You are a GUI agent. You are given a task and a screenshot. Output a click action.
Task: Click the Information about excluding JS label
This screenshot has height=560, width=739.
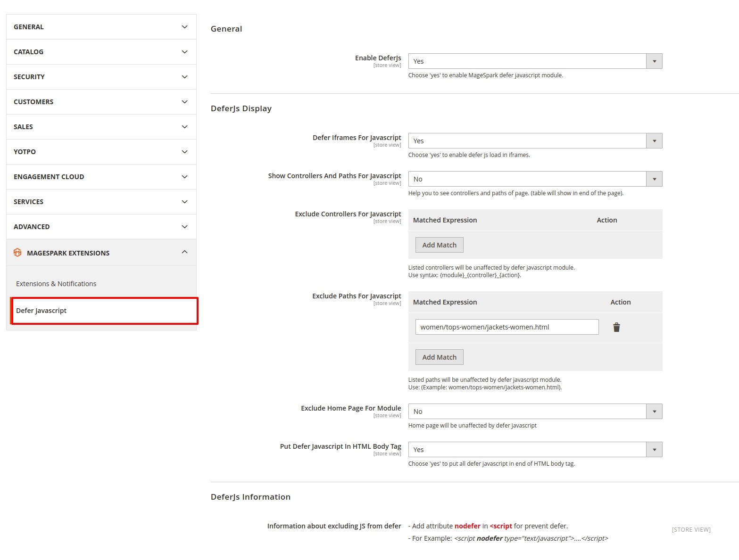click(x=334, y=526)
